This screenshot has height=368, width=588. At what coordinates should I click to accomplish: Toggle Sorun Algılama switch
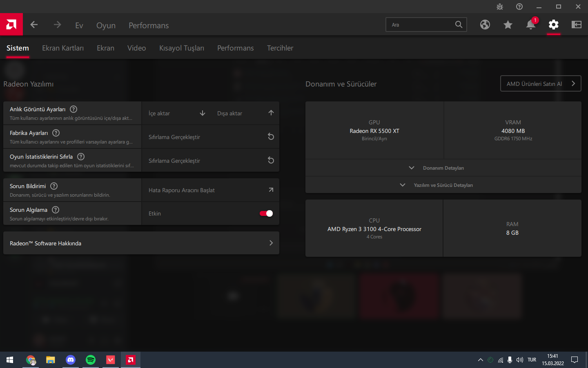coord(266,213)
